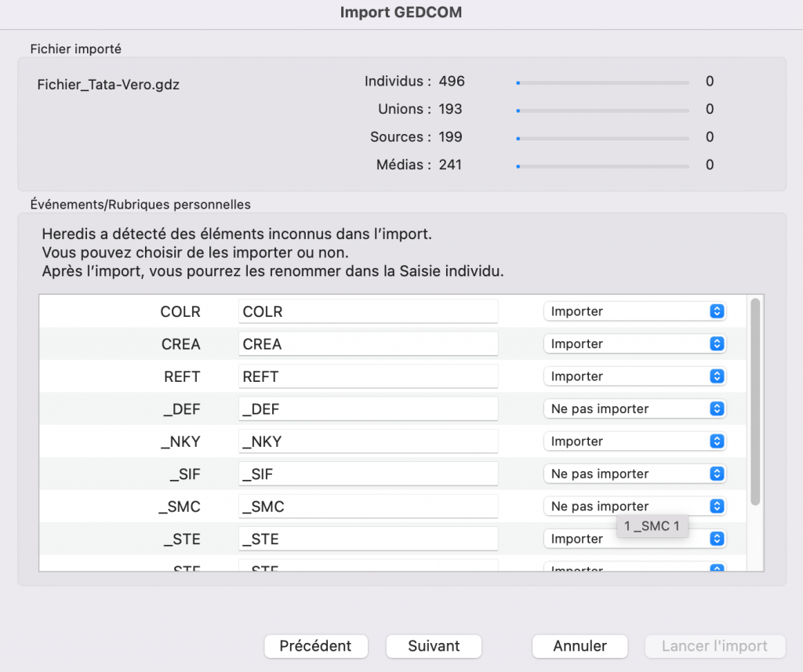
Task: Click the Suivant button
Action: tap(433, 646)
